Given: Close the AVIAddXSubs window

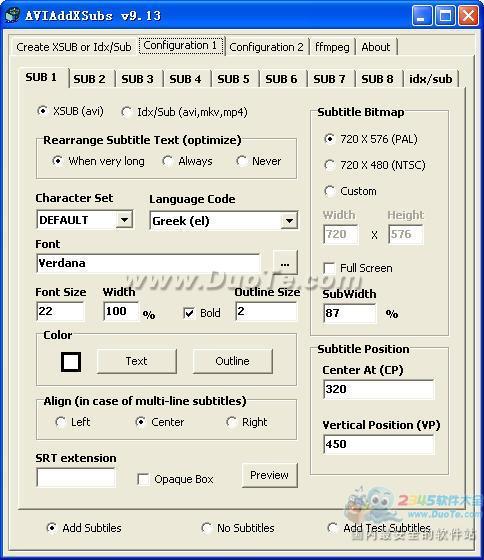Looking at the screenshot, I should (468, 15).
